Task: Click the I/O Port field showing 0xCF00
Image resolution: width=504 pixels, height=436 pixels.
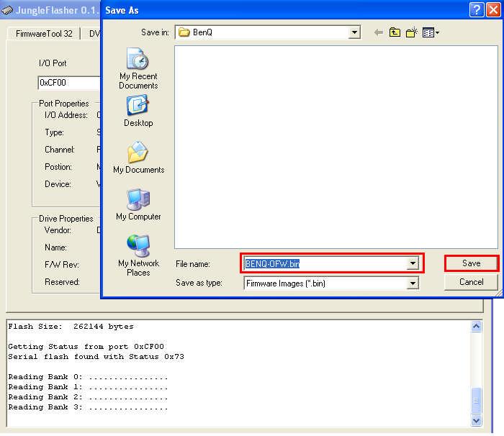Action: (x=69, y=83)
